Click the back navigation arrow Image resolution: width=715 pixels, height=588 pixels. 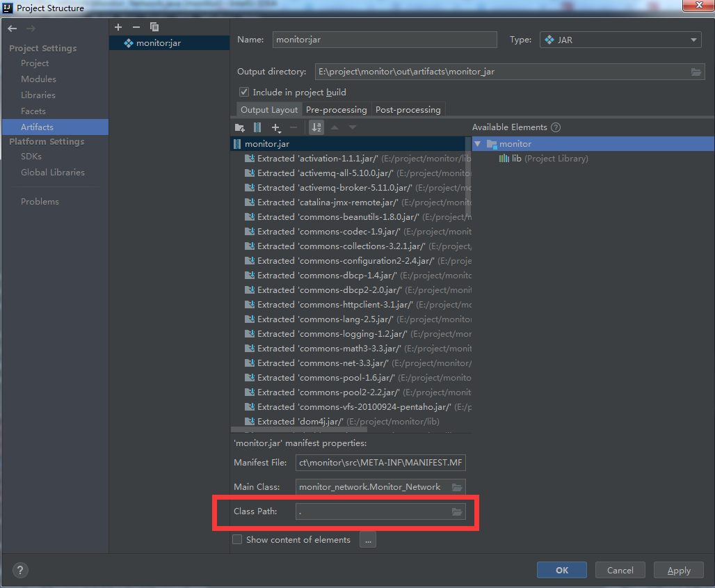coord(13,29)
